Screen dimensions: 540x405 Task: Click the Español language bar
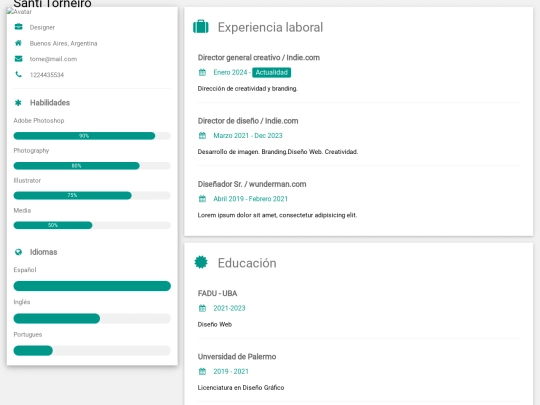pyautogui.click(x=92, y=286)
